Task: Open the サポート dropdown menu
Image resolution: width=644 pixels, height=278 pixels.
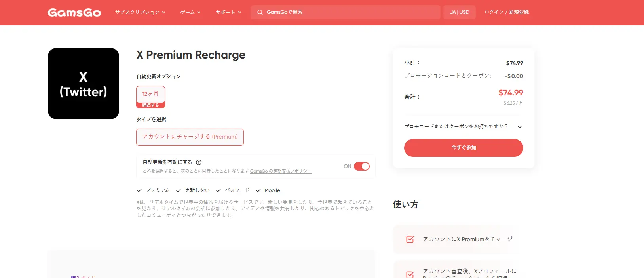Action: coord(228,12)
